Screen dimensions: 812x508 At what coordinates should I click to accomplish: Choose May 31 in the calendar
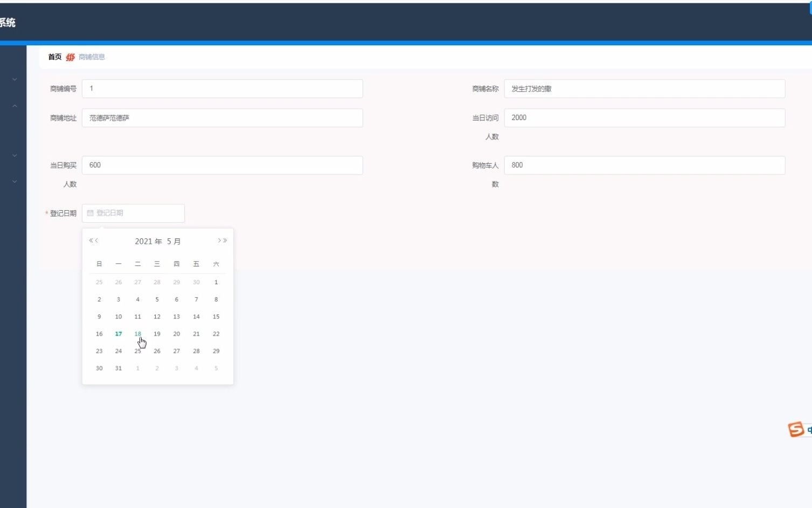click(119, 368)
